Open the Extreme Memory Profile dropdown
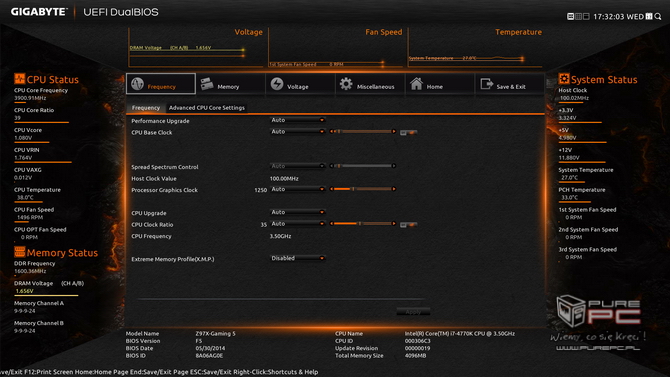The width and height of the screenshot is (670, 377). coord(297,258)
